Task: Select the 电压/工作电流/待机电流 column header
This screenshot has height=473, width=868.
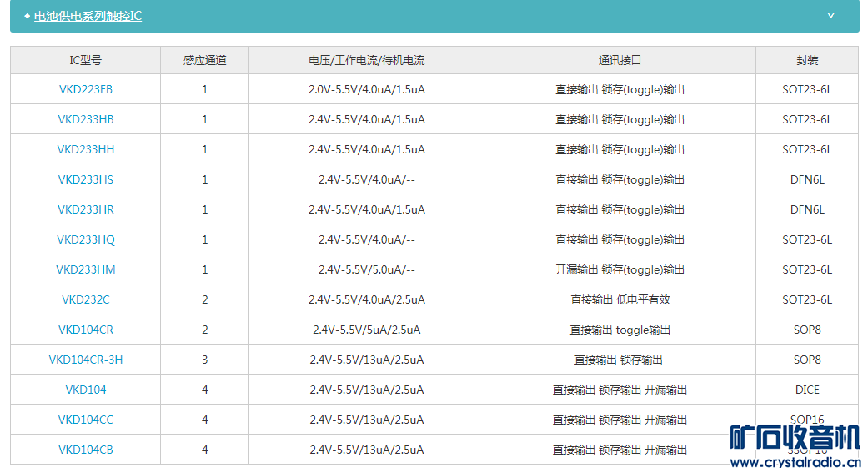Action: coord(367,60)
